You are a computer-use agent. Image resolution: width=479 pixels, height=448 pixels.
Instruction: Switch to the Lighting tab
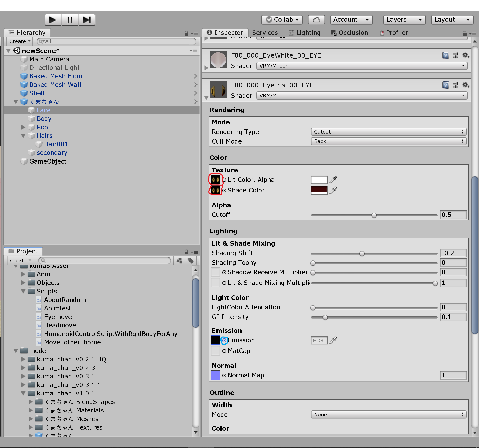(x=305, y=33)
